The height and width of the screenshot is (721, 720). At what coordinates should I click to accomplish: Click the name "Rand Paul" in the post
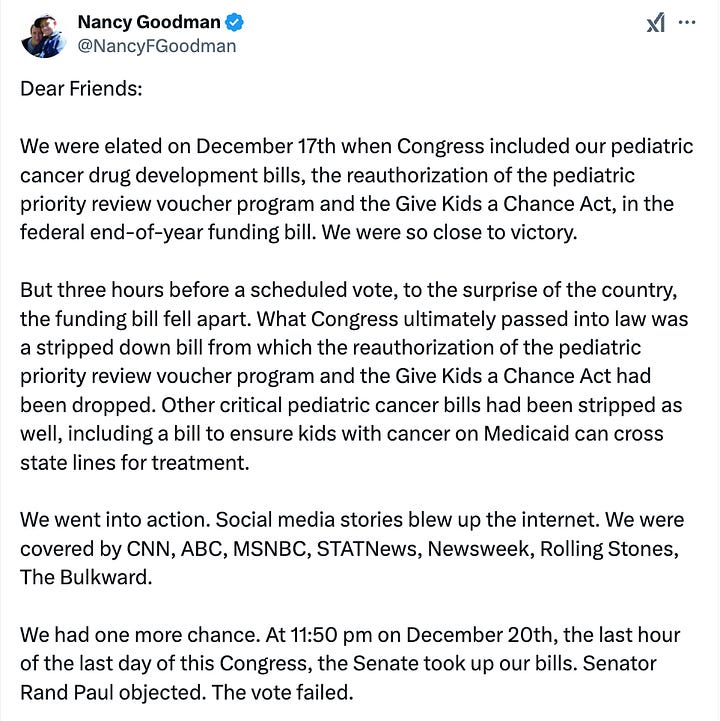coord(58,693)
